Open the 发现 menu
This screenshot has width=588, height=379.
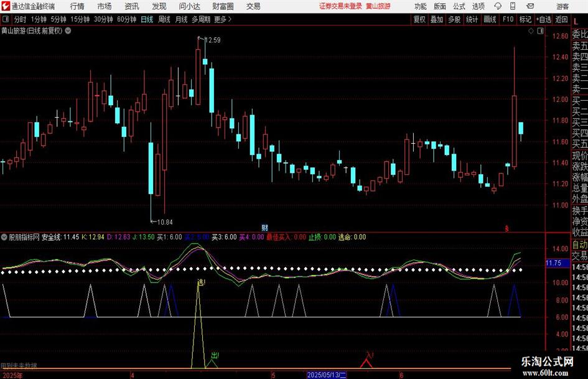[159, 6]
